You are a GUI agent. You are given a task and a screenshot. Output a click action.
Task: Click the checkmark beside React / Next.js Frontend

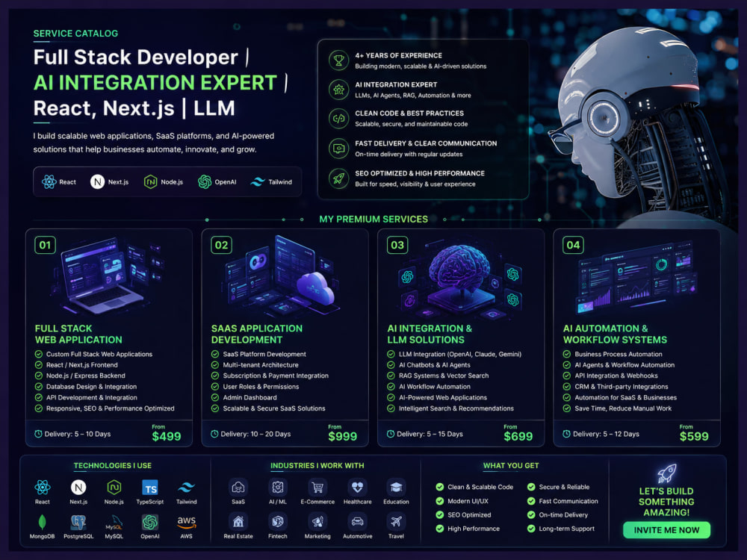click(x=39, y=365)
